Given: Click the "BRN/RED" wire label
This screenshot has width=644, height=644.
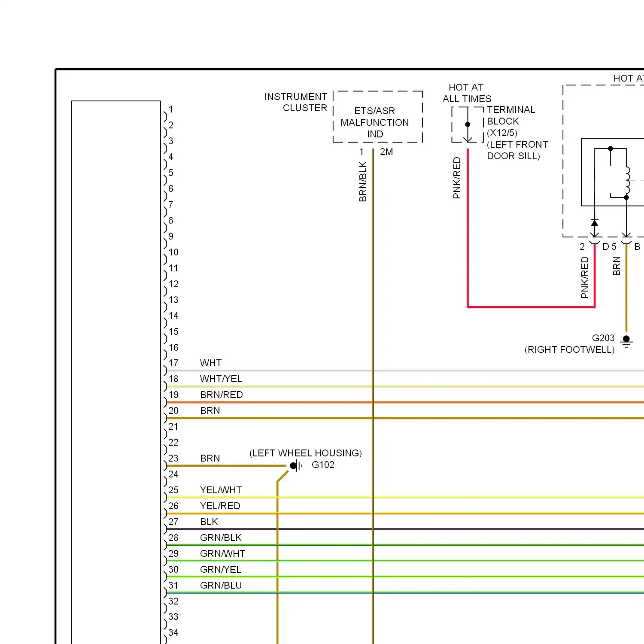Looking at the screenshot, I should pyautogui.click(x=222, y=395).
